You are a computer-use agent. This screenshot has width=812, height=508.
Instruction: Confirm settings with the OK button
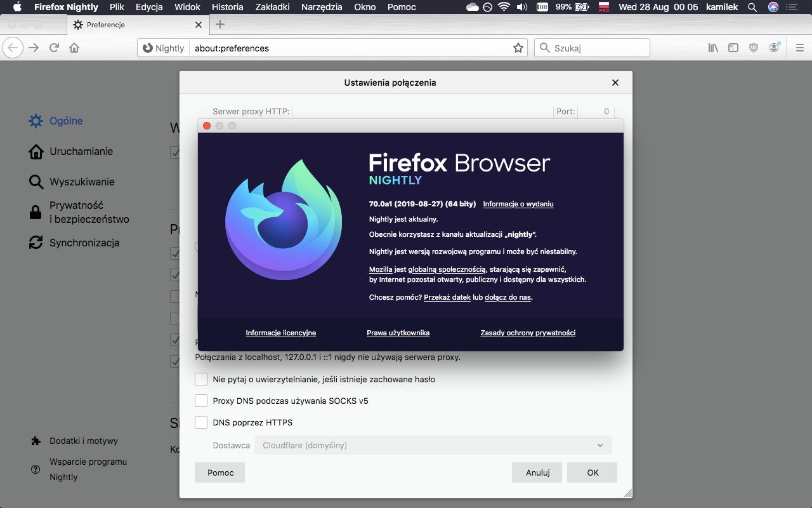point(591,472)
